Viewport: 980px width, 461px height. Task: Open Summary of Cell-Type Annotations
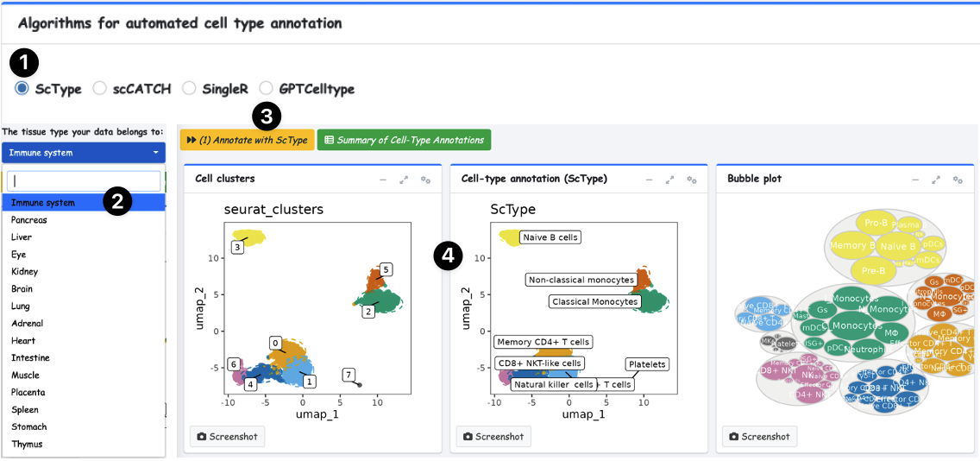coord(403,140)
